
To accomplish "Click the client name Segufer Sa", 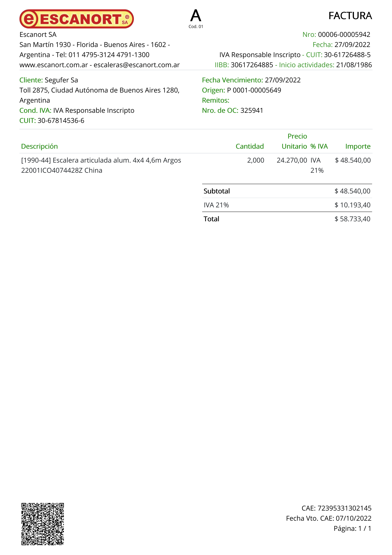I will coord(61,80).
